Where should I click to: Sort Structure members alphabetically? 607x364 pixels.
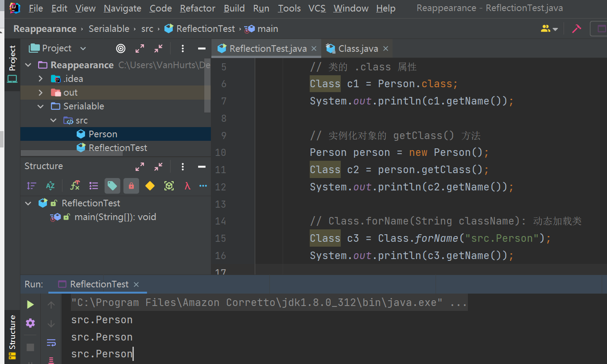point(50,186)
